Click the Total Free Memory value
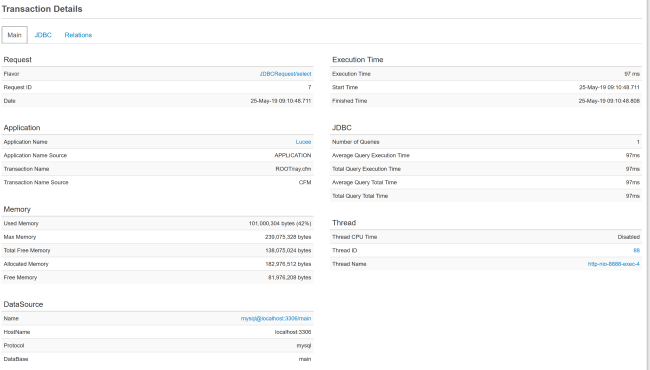650x370 pixels. (288, 251)
